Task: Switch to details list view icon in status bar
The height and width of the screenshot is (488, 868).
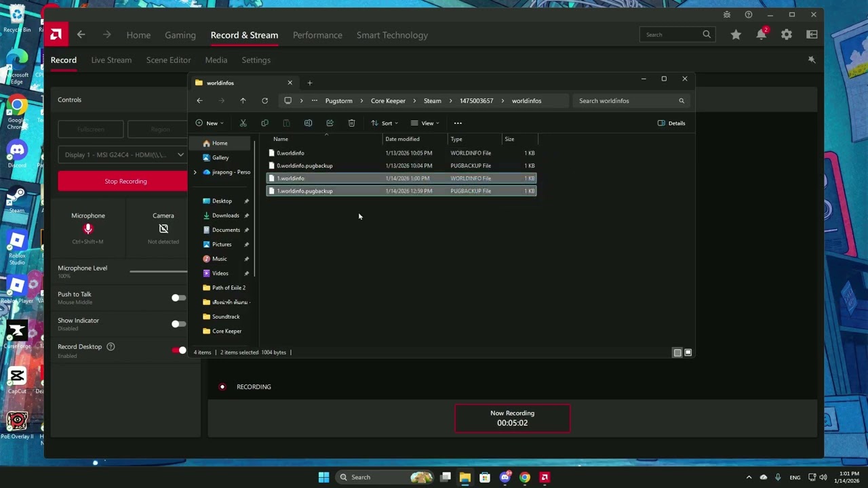Action: coord(677,352)
